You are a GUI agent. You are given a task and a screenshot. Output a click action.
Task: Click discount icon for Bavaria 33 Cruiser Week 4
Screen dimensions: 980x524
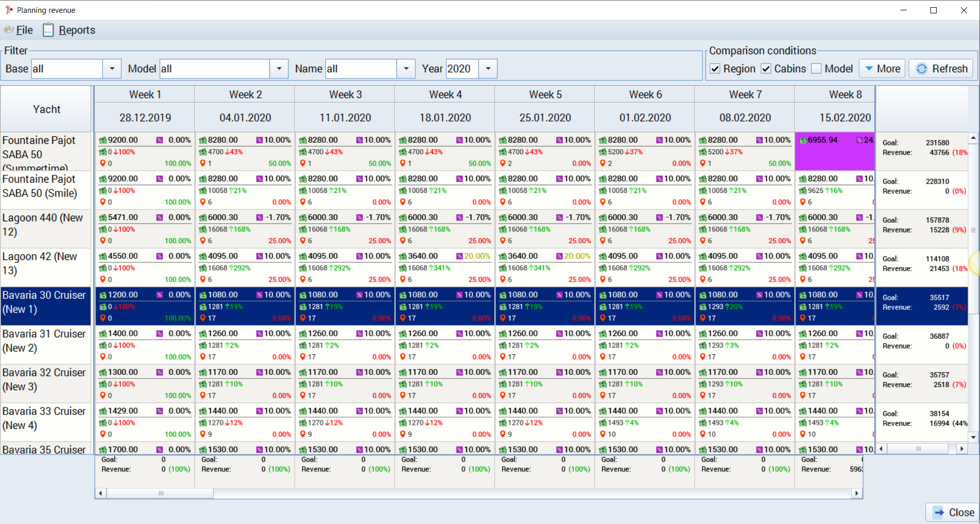459,411
